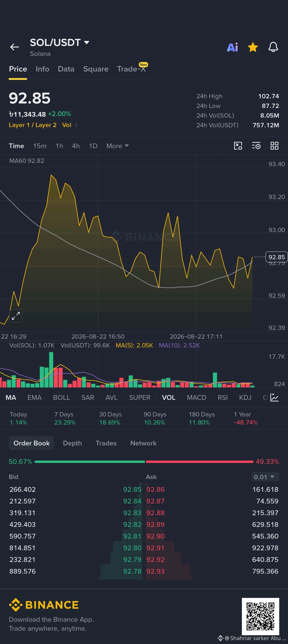Viewport: 288px width, 644px height.
Task: Toggle the MA indicator
Action: [11, 398]
